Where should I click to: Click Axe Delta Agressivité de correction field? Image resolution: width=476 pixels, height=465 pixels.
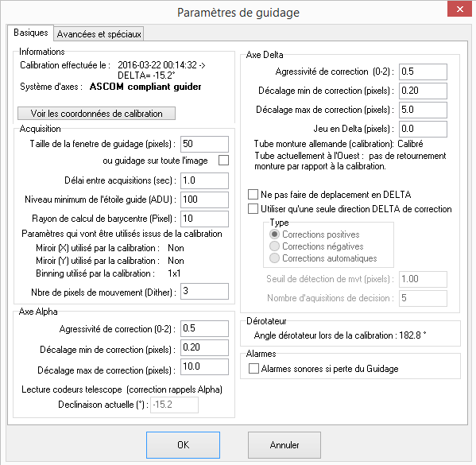click(x=423, y=72)
